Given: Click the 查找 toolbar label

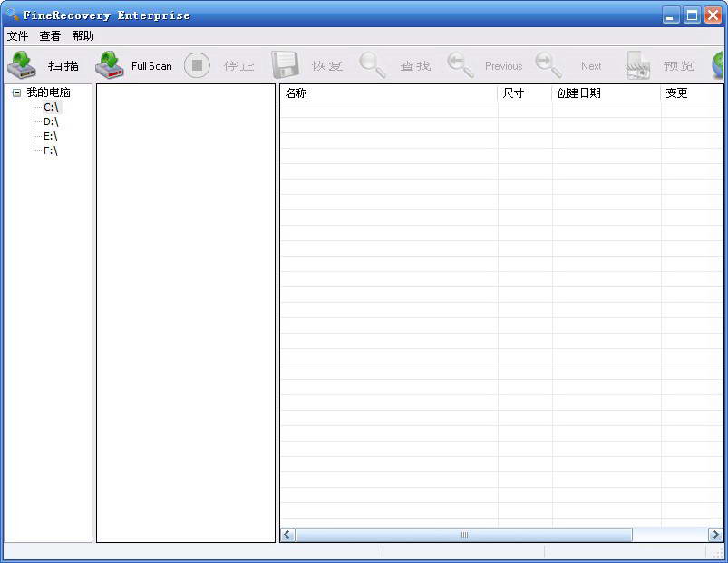Looking at the screenshot, I should tap(415, 66).
